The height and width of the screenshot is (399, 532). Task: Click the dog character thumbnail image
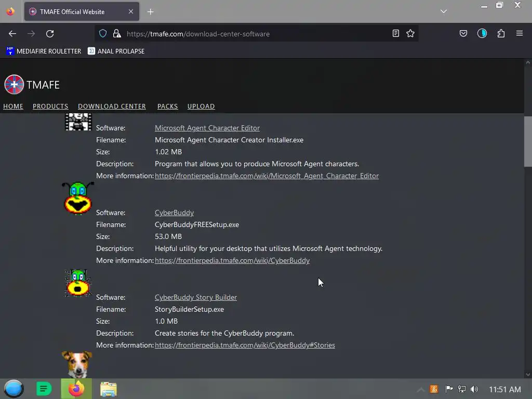(77, 365)
